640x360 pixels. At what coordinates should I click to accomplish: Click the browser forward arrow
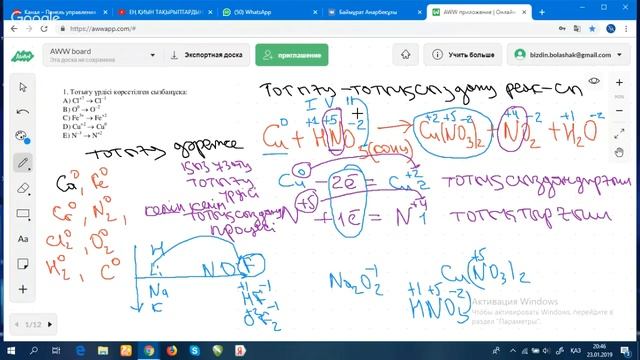(x=29, y=29)
